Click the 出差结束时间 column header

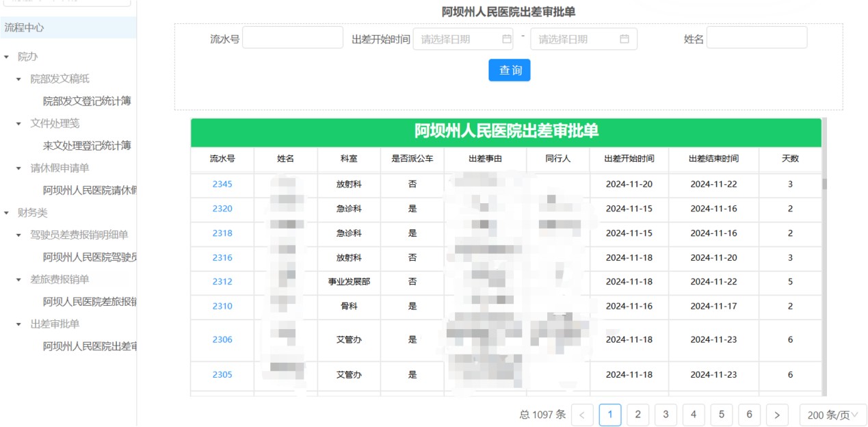(714, 159)
